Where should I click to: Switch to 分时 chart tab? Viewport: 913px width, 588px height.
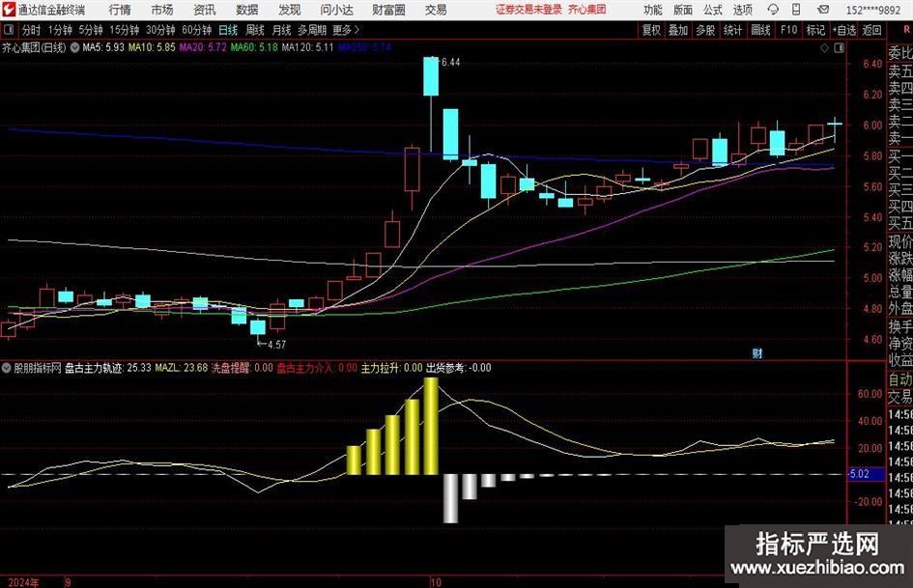pos(32,30)
